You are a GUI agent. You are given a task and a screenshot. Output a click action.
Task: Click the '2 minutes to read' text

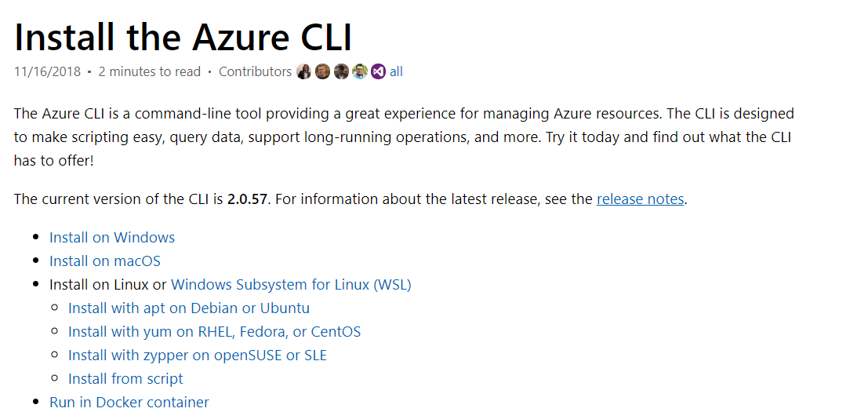pyautogui.click(x=150, y=71)
